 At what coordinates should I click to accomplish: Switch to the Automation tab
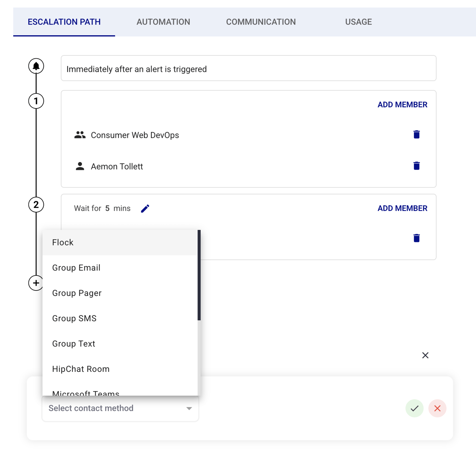pos(163,22)
